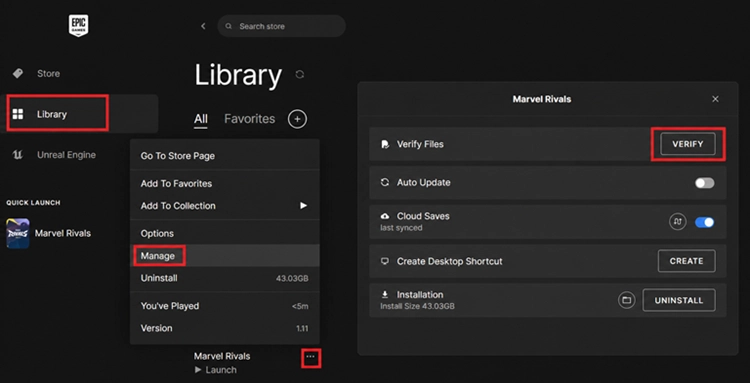This screenshot has height=383, width=750.
Task: Click the VERIFY button
Action: click(x=688, y=144)
